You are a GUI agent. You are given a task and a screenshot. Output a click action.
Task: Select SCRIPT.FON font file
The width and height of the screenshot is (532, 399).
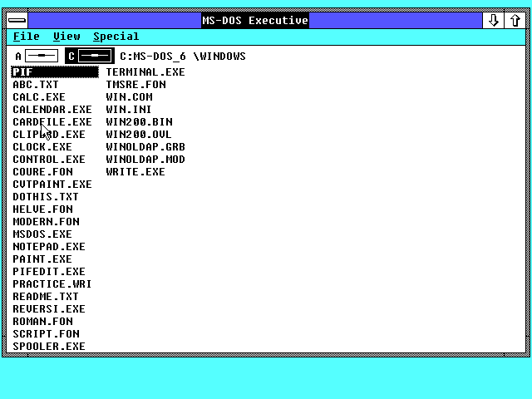point(47,334)
